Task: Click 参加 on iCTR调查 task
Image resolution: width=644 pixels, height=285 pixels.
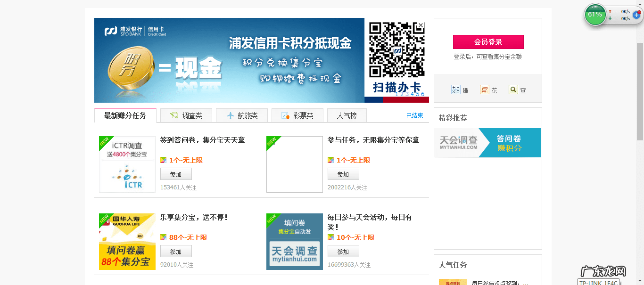Action: (x=176, y=173)
